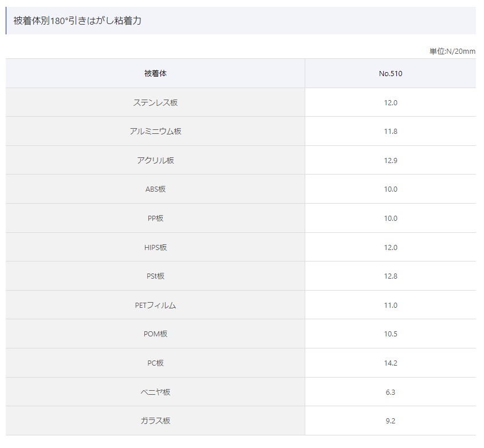
Task: Click the 14.2 value for PC板
Action: tap(391, 363)
